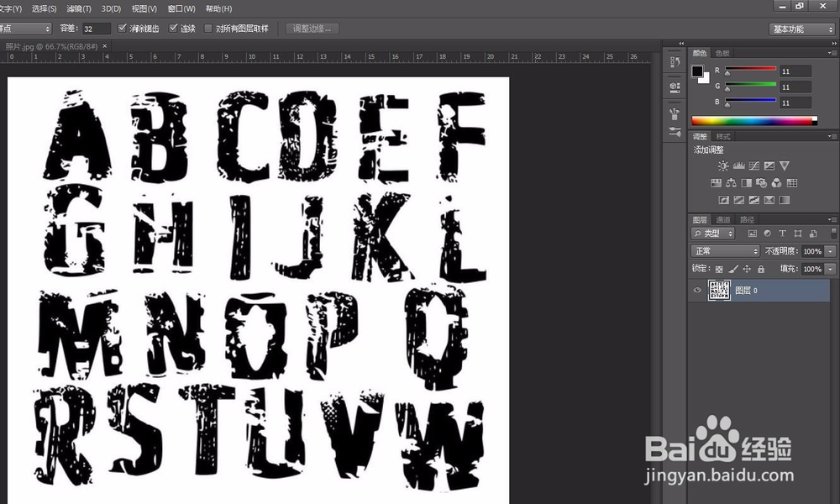
Task: Toggle the layer filtering switch
Action: tap(833, 234)
